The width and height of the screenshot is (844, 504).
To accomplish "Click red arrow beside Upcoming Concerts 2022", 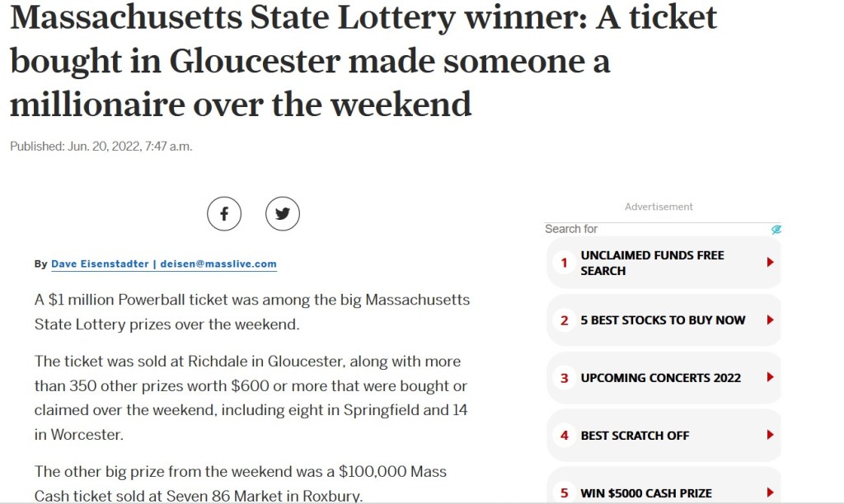I will (x=770, y=378).
